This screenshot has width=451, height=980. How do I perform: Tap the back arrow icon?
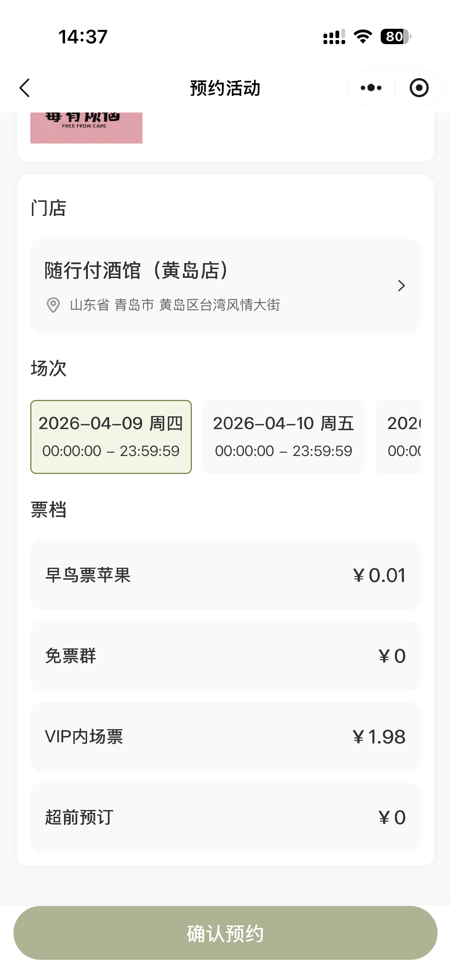pos(25,88)
